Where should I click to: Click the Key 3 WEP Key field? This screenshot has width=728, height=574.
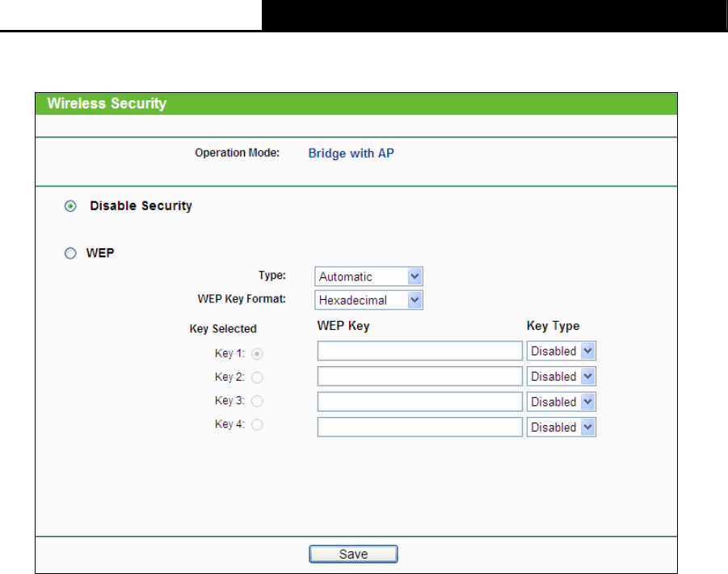tap(420, 402)
